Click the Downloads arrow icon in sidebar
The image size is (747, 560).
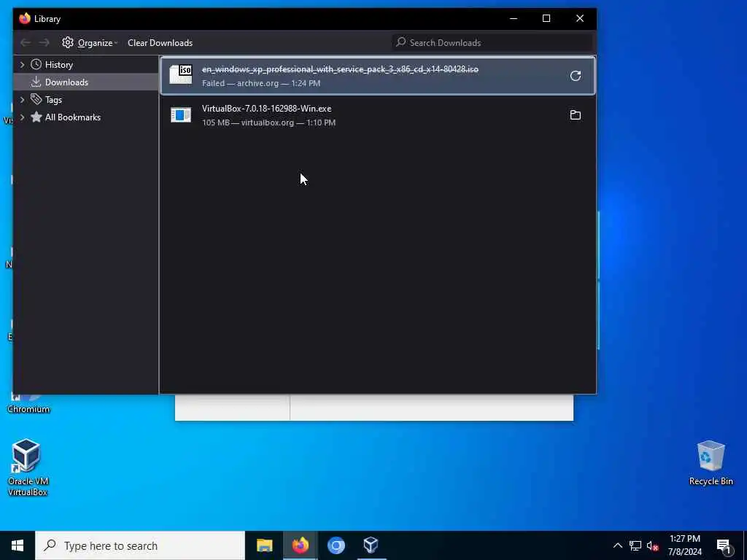(36, 82)
